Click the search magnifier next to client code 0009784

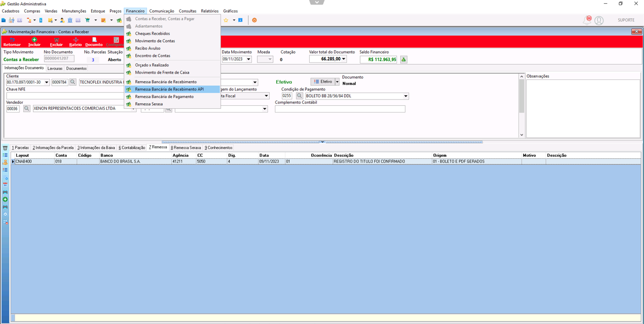pos(73,82)
